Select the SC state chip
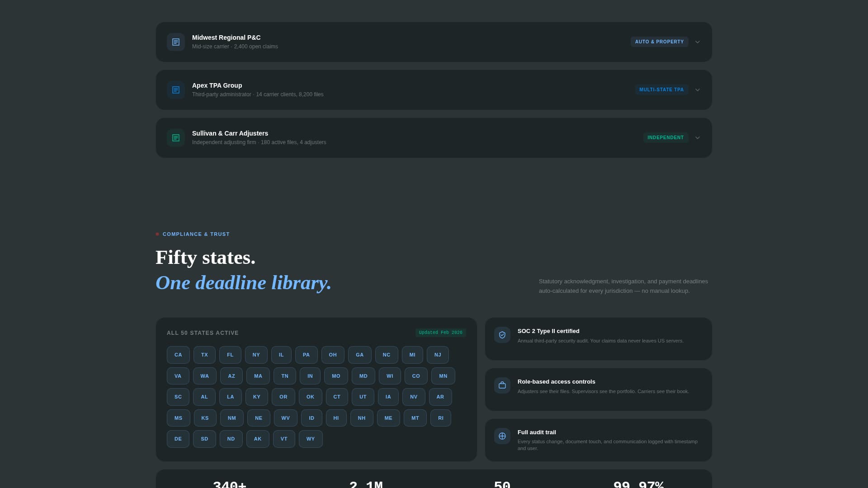The height and width of the screenshot is (488, 868). [x=178, y=397]
